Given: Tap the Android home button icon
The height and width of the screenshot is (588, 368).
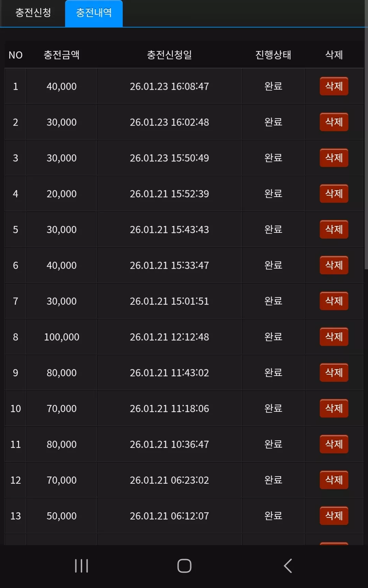Looking at the screenshot, I should [x=184, y=566].
